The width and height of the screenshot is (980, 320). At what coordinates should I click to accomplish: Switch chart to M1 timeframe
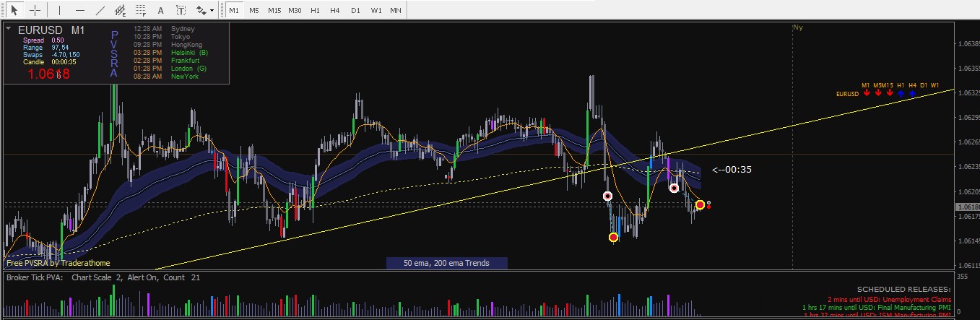point(234,11)
